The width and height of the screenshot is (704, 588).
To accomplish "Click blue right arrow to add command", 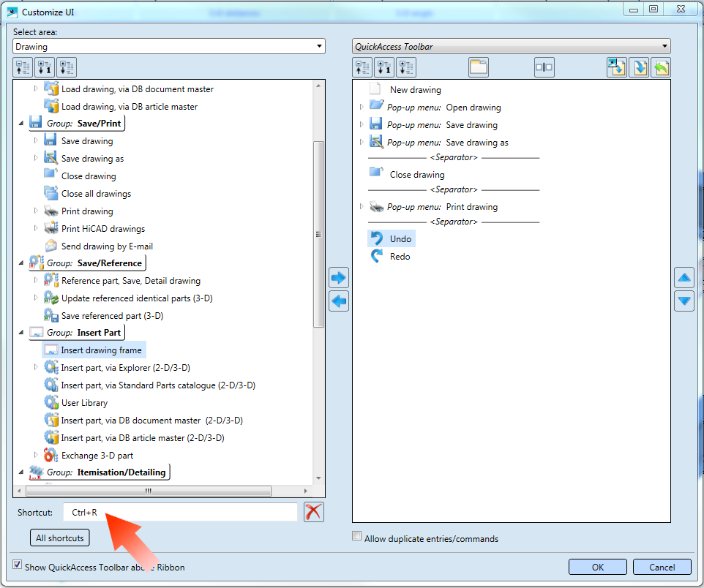I will (x=339, y=278).
